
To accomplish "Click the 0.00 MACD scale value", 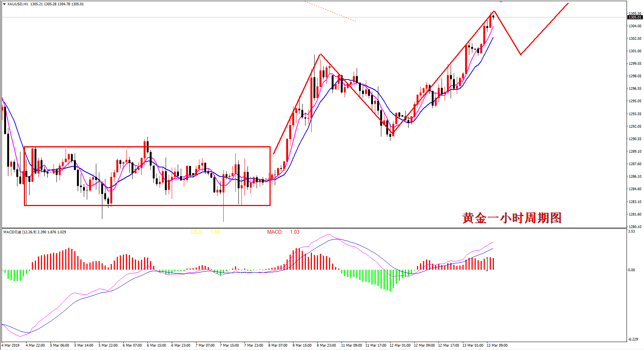I will click(631, 270).
